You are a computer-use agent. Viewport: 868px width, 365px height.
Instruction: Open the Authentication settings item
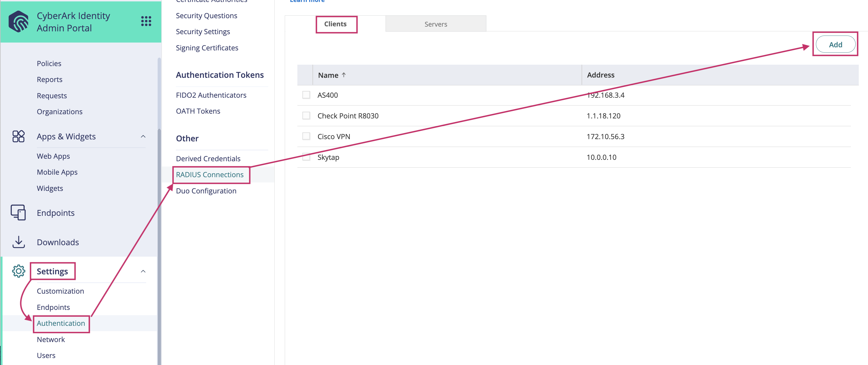click(61, 323)
